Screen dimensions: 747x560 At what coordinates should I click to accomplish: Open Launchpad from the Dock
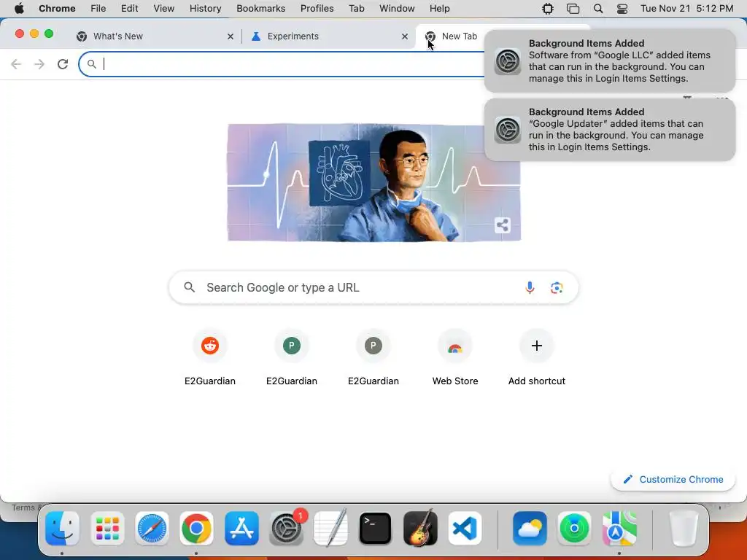coord(107,528)
